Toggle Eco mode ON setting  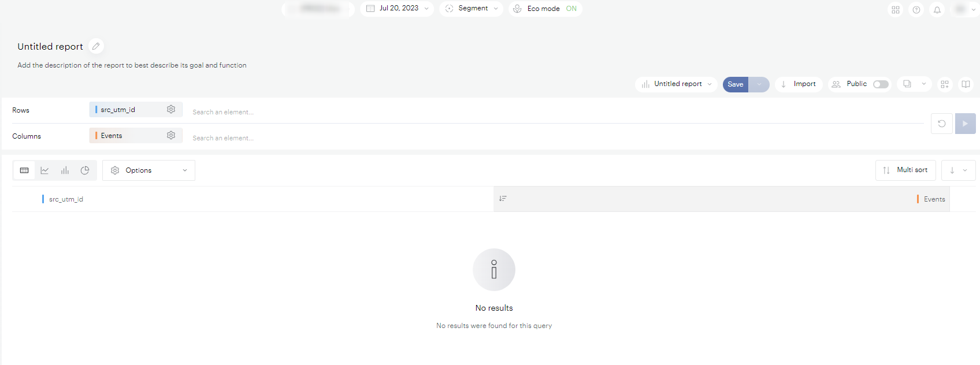545,9
